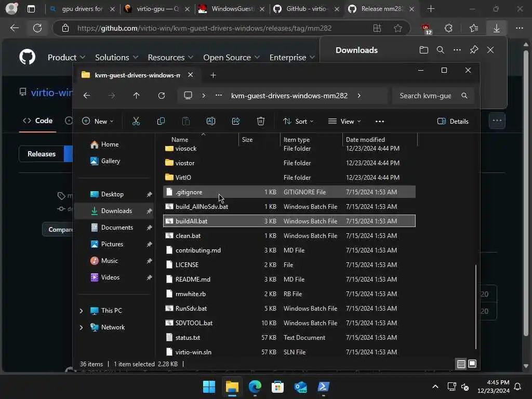Screen dimensions: 532x399
Task: Click the Edge page vertical scrollbar
Action: tap(526, 193)
